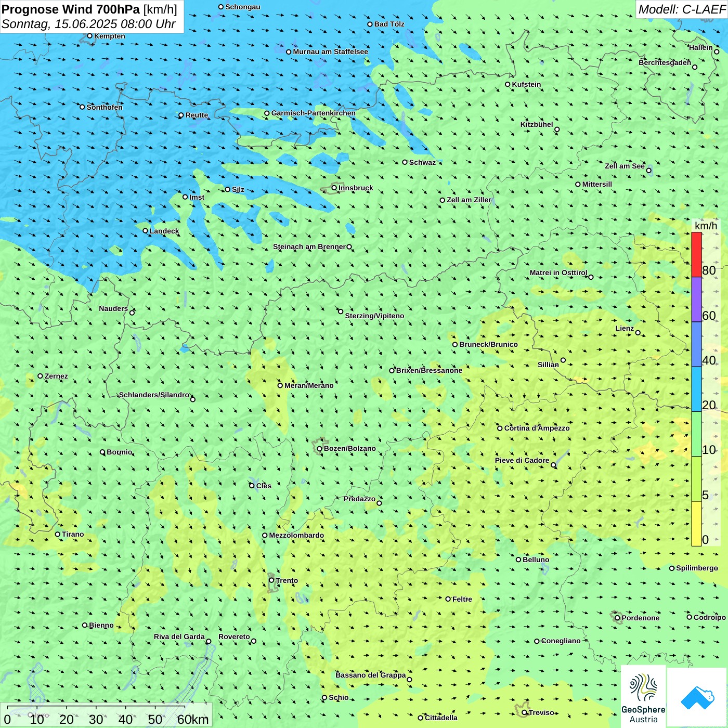Click the Nauders city marker
This screenshot has height=728, width=728.
point(132,313)
